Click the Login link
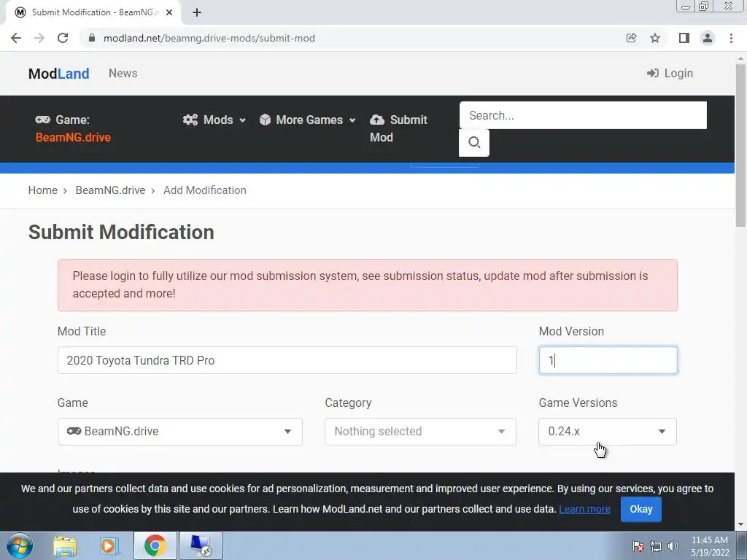The height and width of the screenshot is (560, 747). tap(670, 73)
